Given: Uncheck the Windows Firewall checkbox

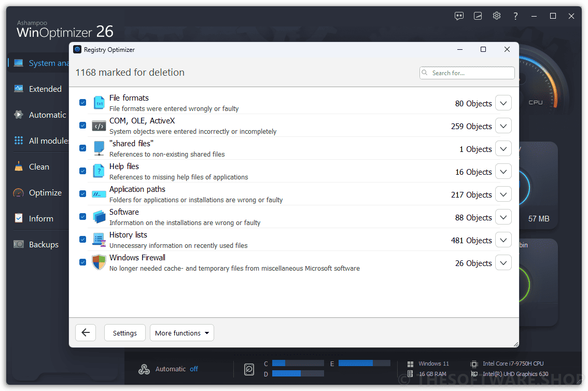Looking at the screenshot, I should pos(83,262).
